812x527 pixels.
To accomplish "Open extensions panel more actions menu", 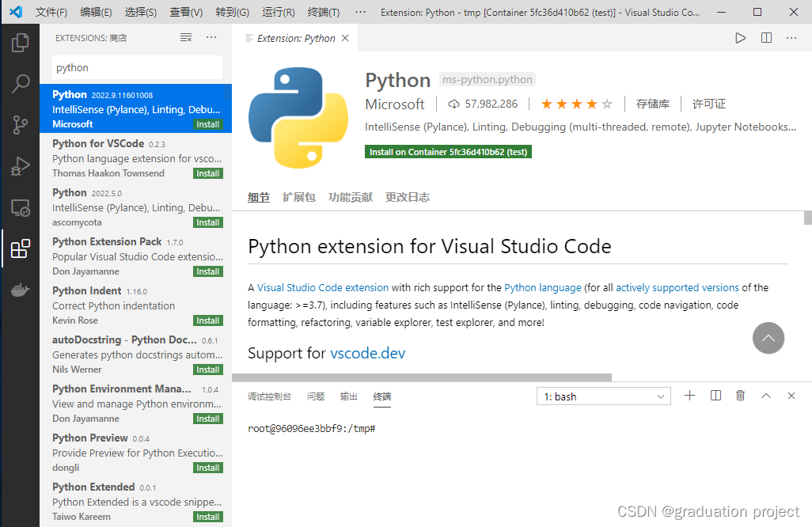I will coord(211,37).
